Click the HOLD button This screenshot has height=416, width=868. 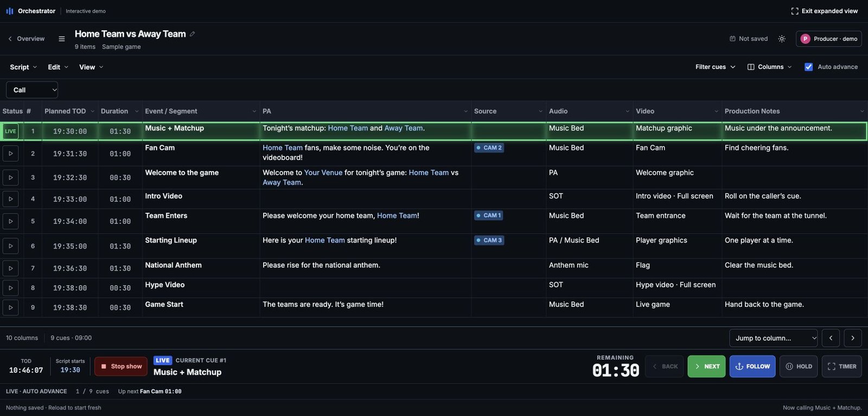[799, 367]
